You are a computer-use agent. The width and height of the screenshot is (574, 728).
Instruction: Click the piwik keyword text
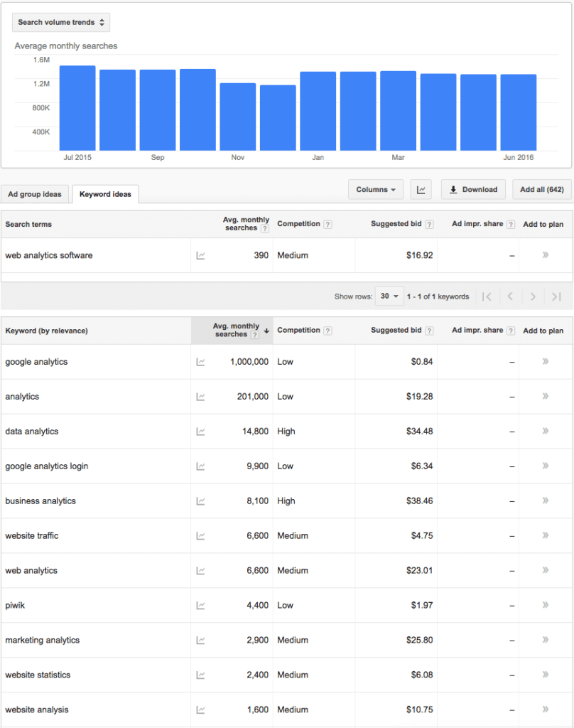(15, 606)
